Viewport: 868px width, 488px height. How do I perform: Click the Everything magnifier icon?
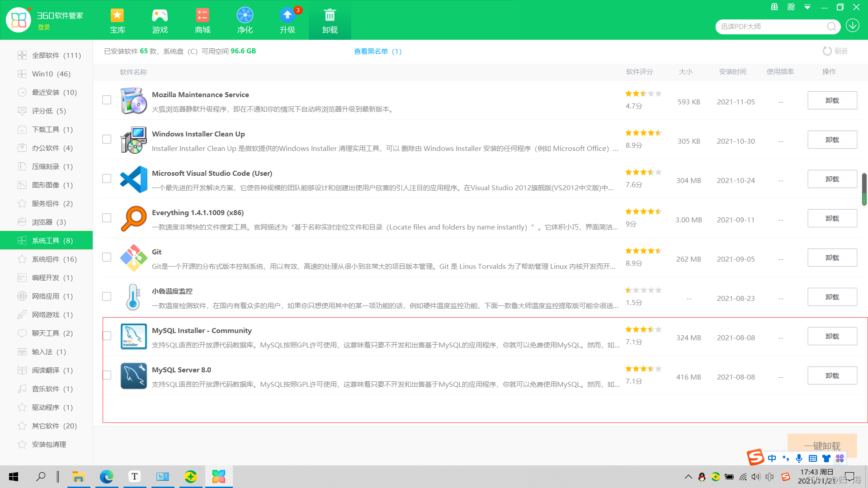pyautogui.click(x=133, y=219)
